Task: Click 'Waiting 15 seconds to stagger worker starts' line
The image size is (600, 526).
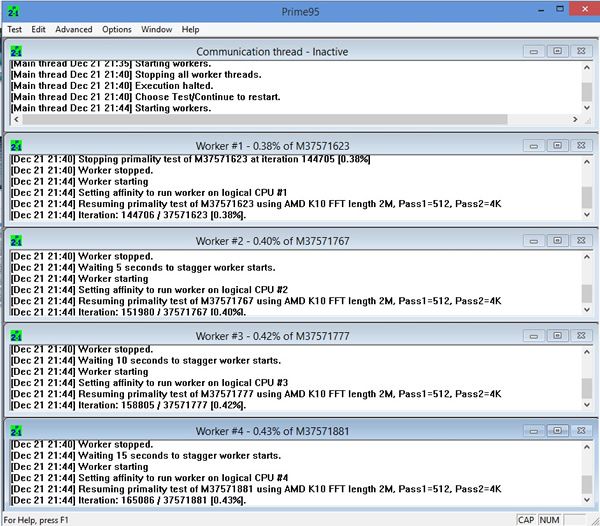Action: click(146, 456)
